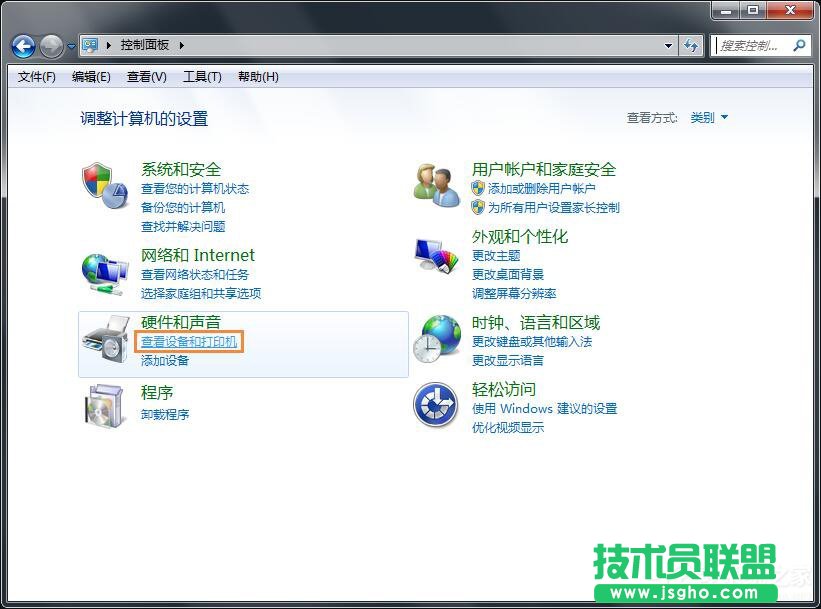Open the 查看方式 类别 dropdown
This screenshot has height=609, width=821.
(x=706, y=116)
